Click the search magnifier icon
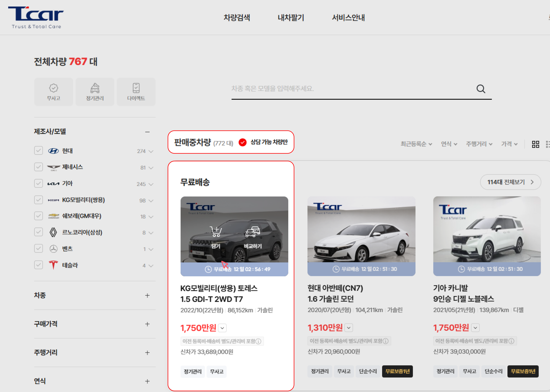The image size is (550, 392). click(481, 89)
